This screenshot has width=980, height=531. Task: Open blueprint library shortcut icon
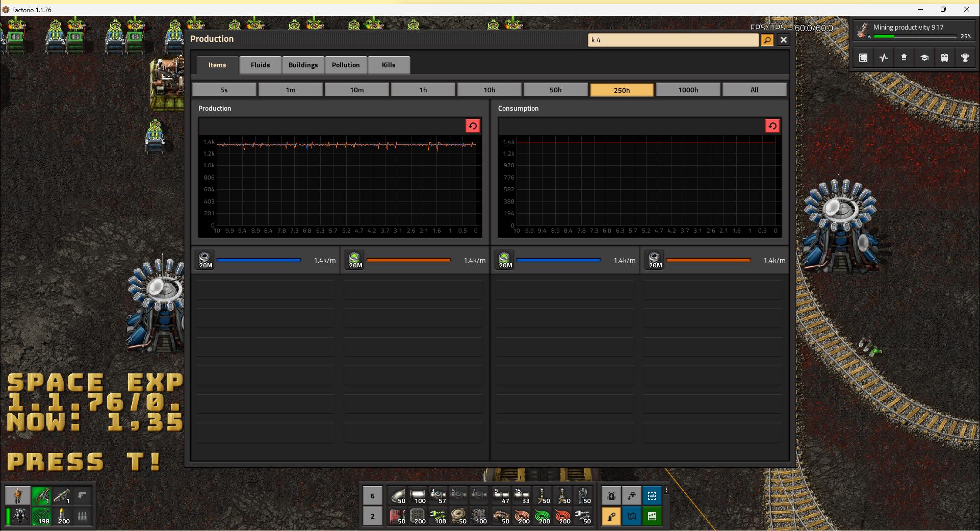[863, 58]
